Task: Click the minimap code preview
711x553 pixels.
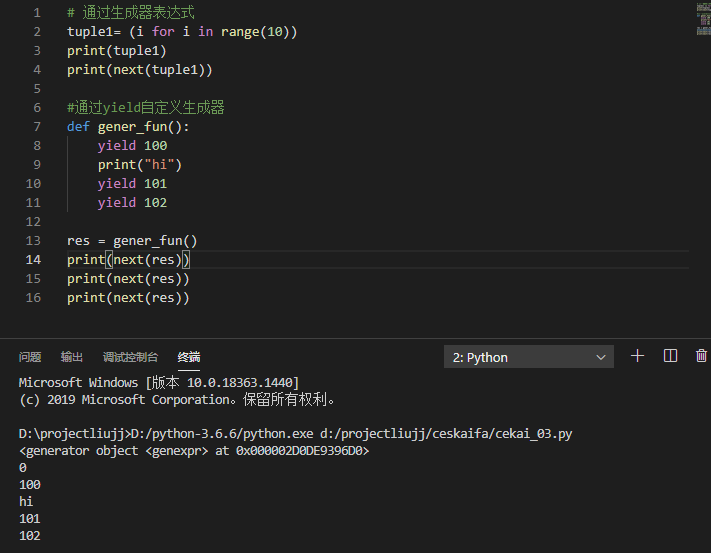Action: coord(701,20)
